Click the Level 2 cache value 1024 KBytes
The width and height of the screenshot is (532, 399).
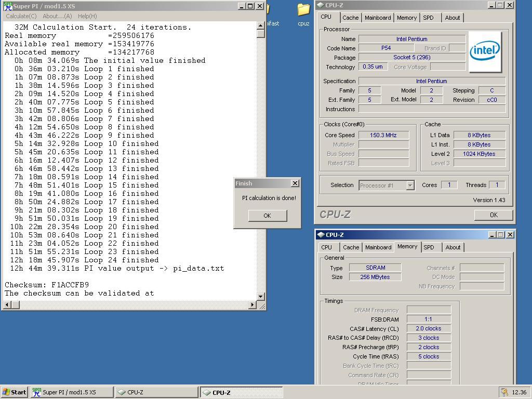pos(479,154)
